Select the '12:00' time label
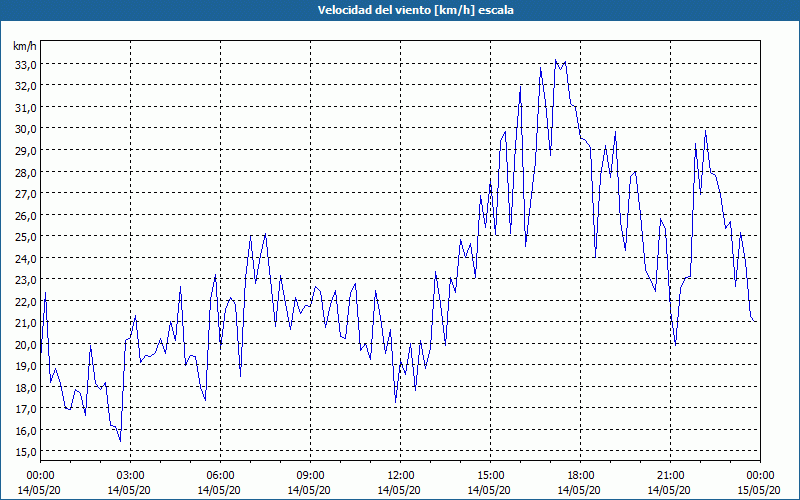800x500 pixels. (400, 476)
